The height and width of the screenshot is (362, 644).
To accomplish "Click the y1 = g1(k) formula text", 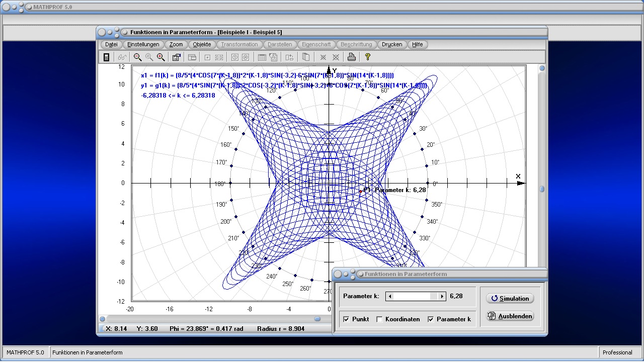I will pos(284,85).
